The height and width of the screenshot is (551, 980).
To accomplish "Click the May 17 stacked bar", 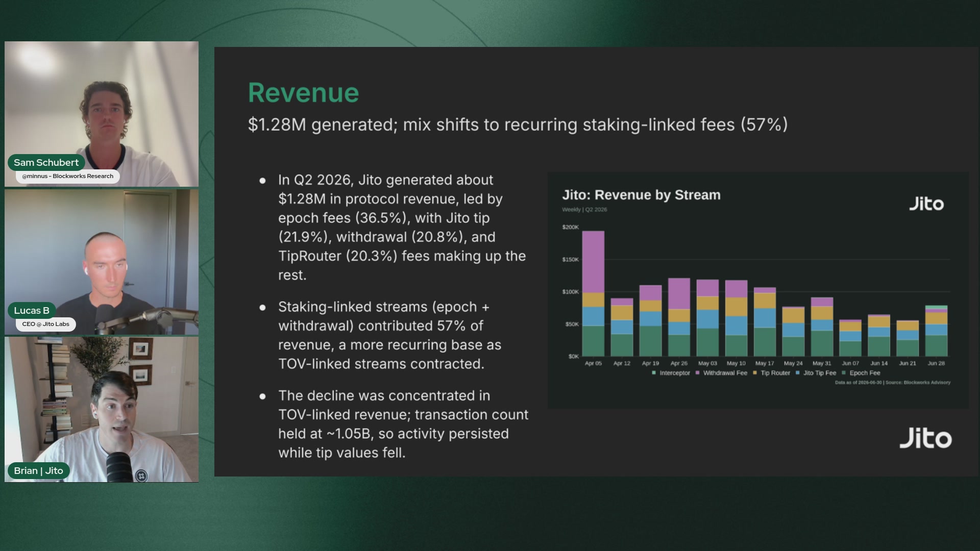I will [x=765, y=322].
